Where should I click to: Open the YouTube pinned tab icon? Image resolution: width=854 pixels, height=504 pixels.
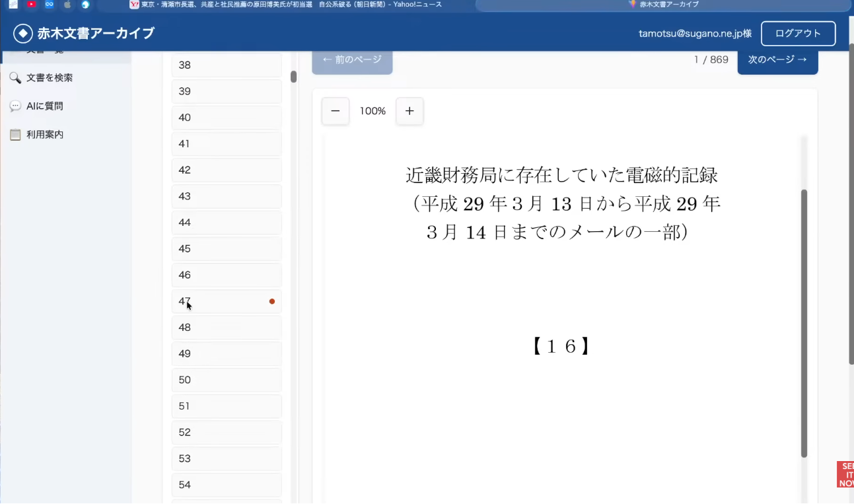[31, 5]
